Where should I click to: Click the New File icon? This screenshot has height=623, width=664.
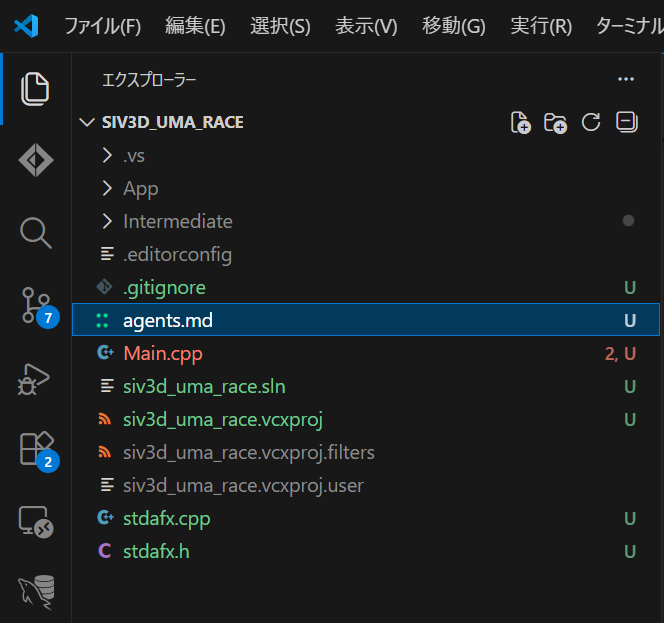520,122
